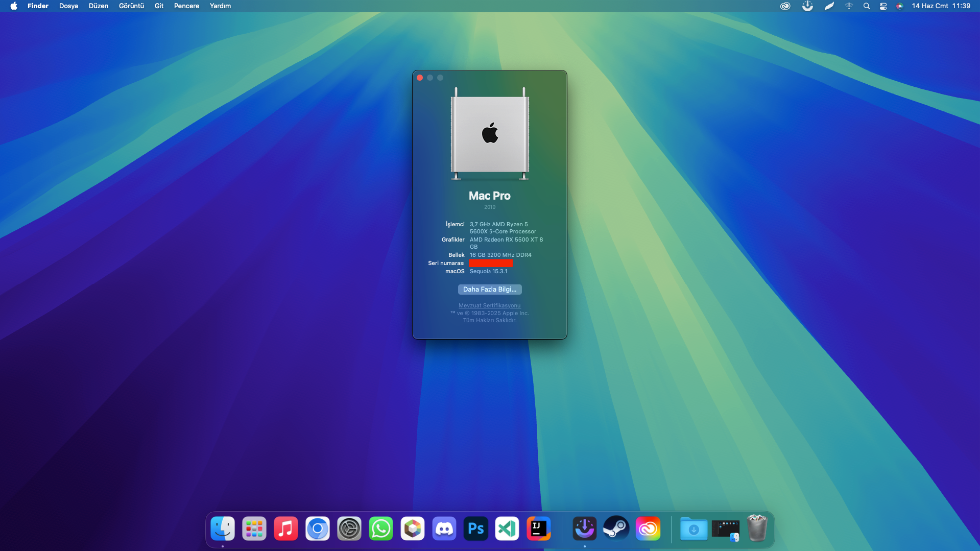Viewport: 980px width, 551px height.
Task: Open the Git menu
Action: [x=159, y=6]
